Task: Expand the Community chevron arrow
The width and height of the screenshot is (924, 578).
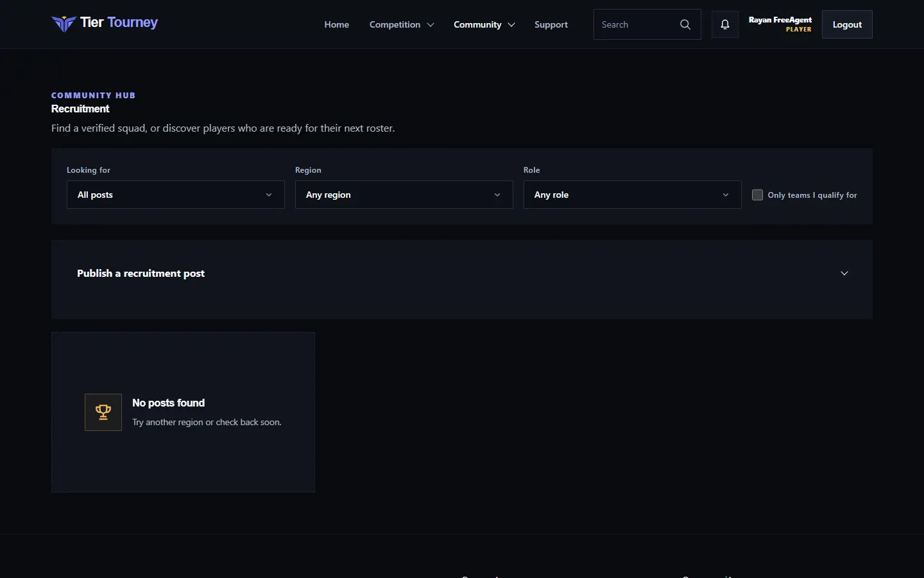Action: [x=511, y=25]
